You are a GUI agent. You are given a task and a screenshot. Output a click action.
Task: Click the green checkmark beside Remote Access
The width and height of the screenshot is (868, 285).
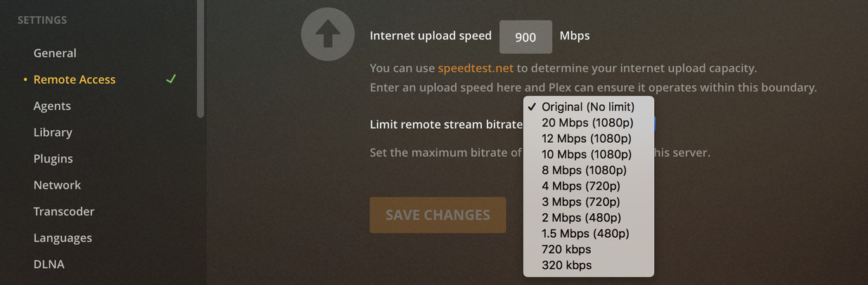pos(171,79)
